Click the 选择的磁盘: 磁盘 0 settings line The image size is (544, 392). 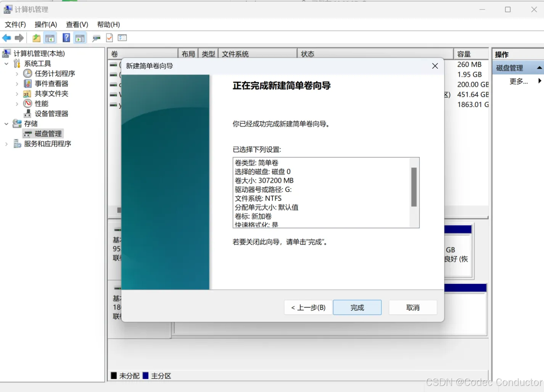point(262,171)
